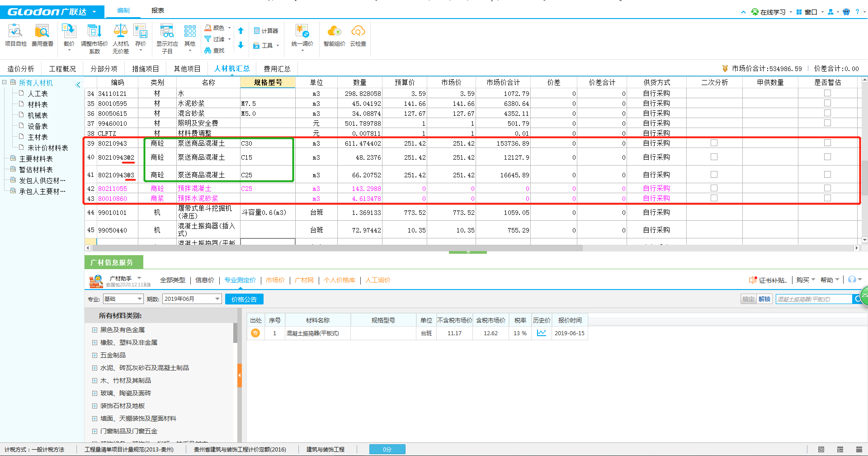Move row down with blue down arrow
868x456 pixels.
241,45
